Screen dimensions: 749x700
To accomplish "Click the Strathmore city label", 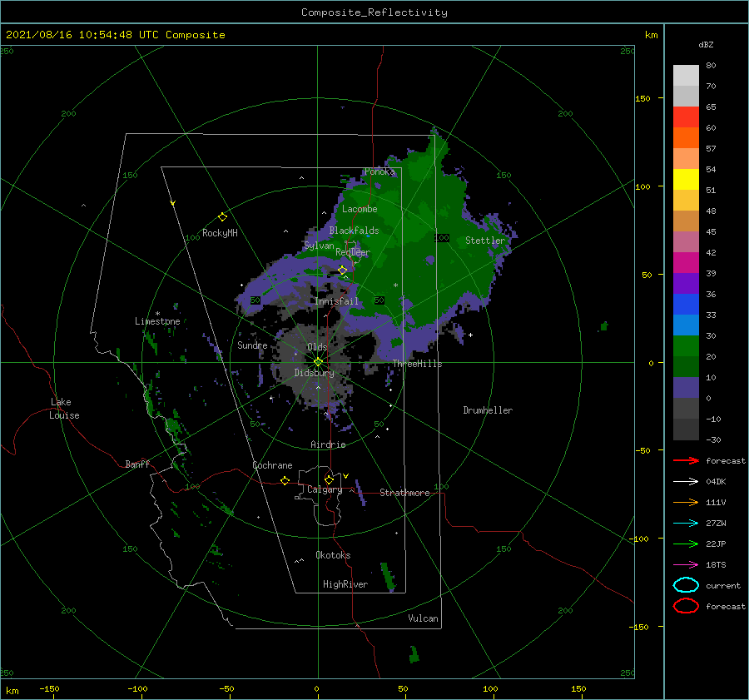I will (x=404, y=493).
